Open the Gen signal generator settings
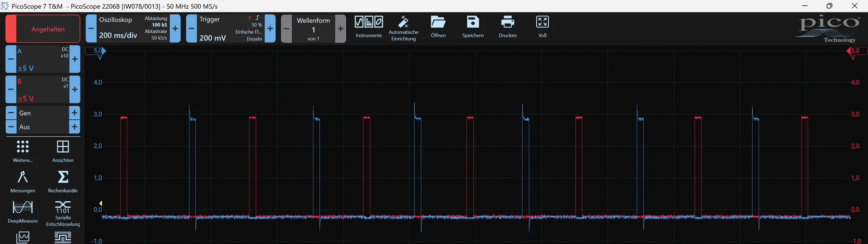 point(42,113)
